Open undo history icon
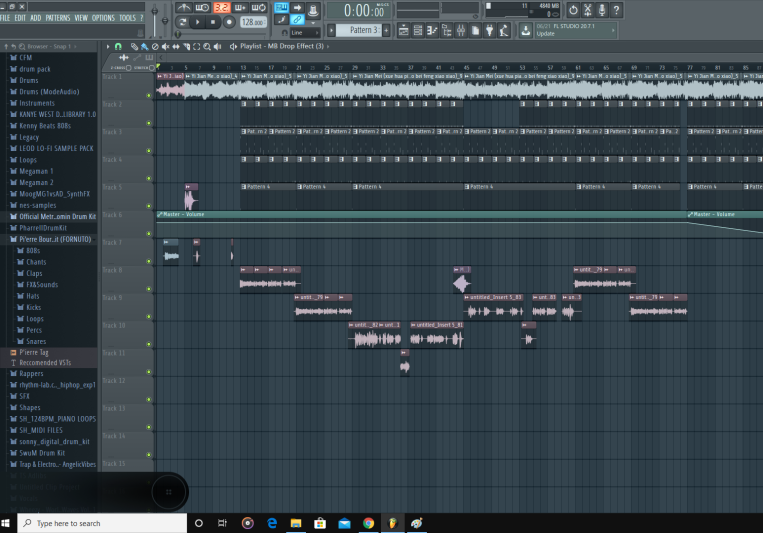The height and width of the screenshot is (533, 763). coord(573,10)
